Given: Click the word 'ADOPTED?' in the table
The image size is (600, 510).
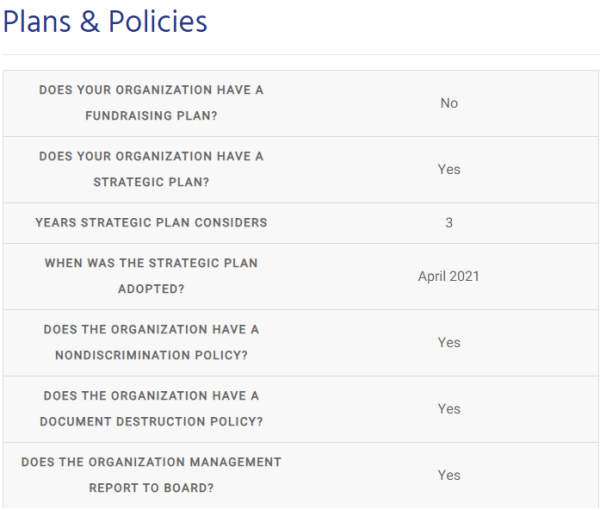Looking at the screenshot, I should (151, 288).
